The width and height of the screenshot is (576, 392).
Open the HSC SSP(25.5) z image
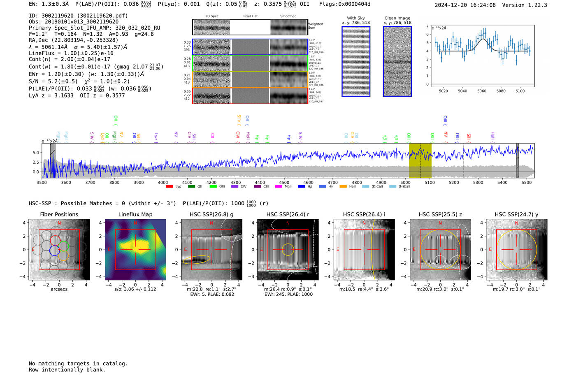click(440, 250)
